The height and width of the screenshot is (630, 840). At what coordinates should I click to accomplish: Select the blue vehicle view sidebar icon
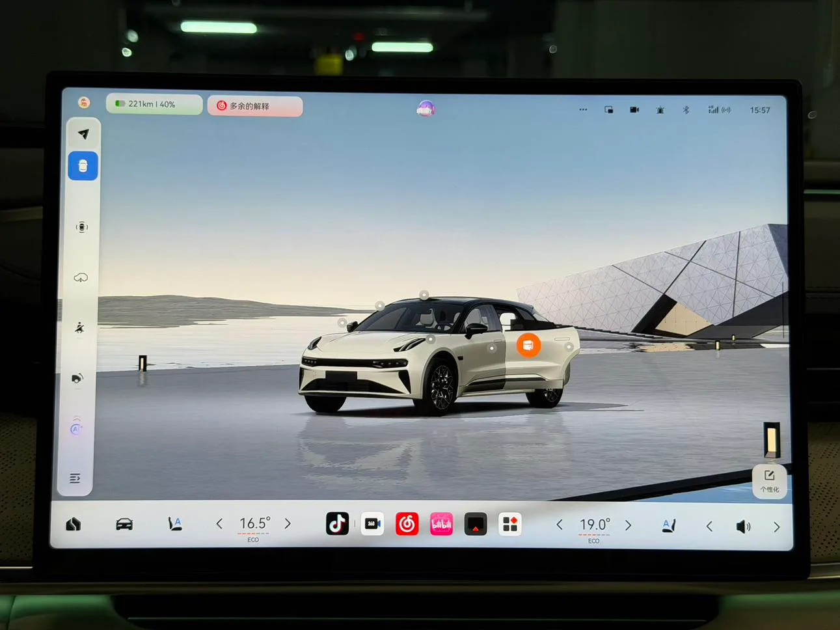(x=83, y=166)
